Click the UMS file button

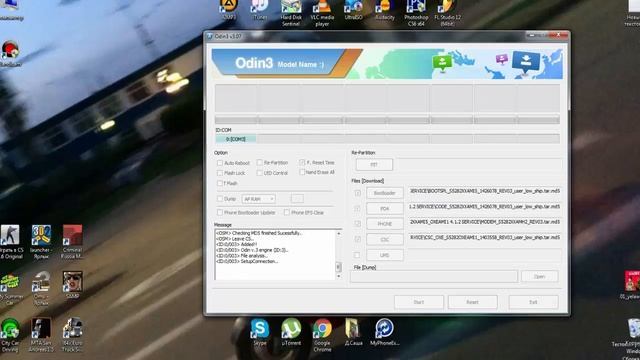385,255
